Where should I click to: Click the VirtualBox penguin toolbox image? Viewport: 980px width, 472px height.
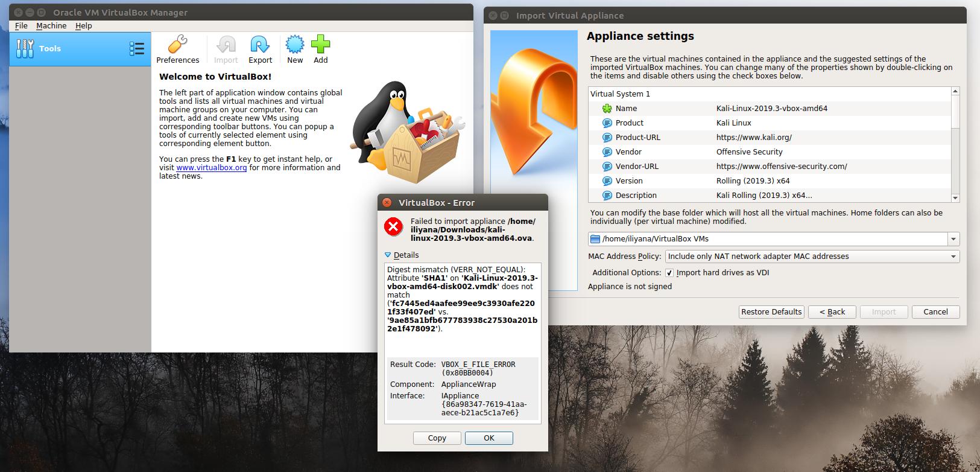(408, 133)
